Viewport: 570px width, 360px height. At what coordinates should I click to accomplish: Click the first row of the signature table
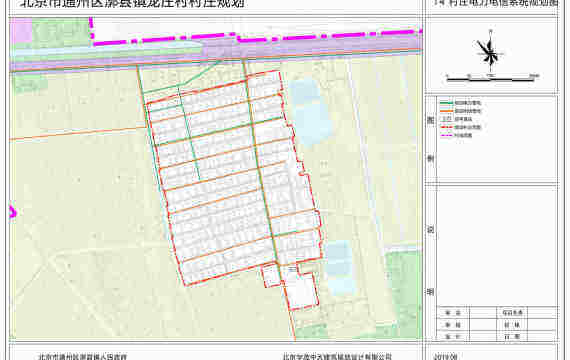pyautogui.click(x=497, y=312)
